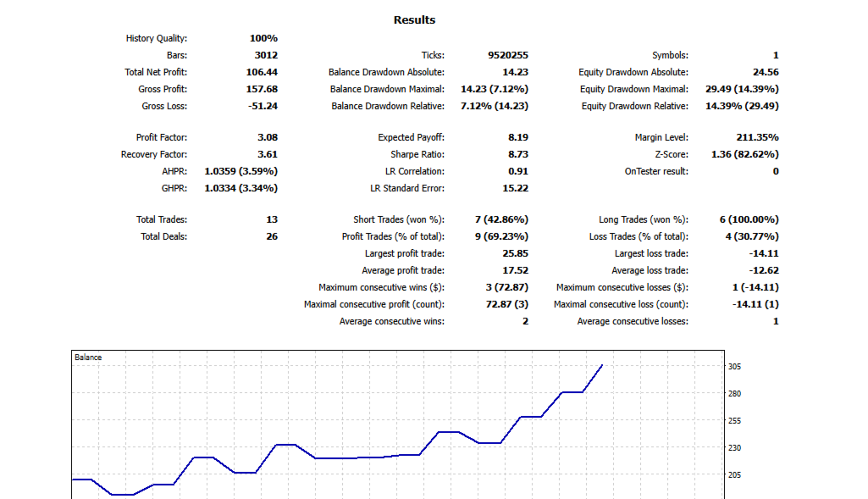Click the Average consecutive wins value 2
The height and width of the screenshot is (499, 868).
[525, 321]
